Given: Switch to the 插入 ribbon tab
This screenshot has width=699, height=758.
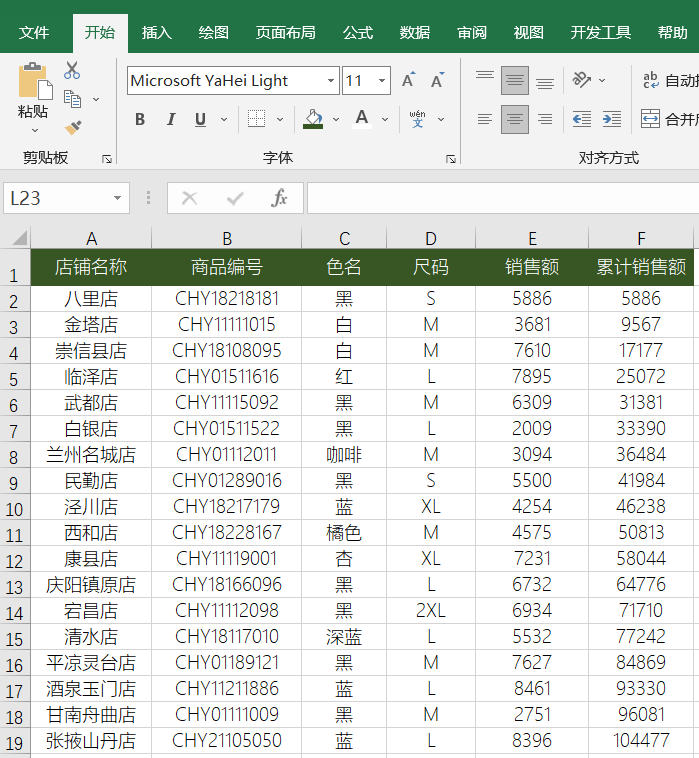Looking at the screenshot, I should click(x=157, y=33).
